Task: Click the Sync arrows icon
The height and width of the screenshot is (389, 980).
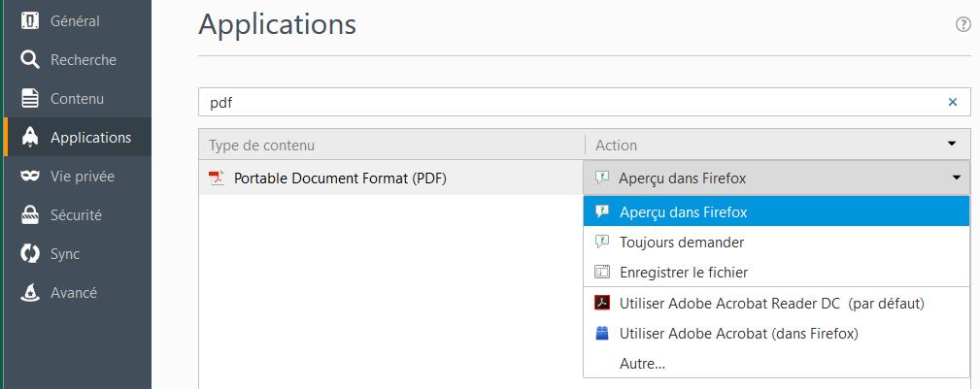Action: coord(30,254)
